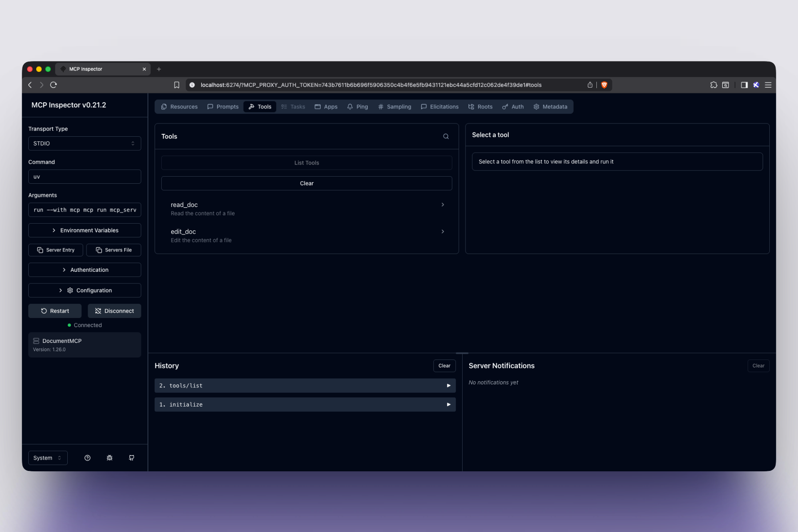The image size is (798, 532).
Task: Select the edit_doc tool
Action: tap(307, 236)
